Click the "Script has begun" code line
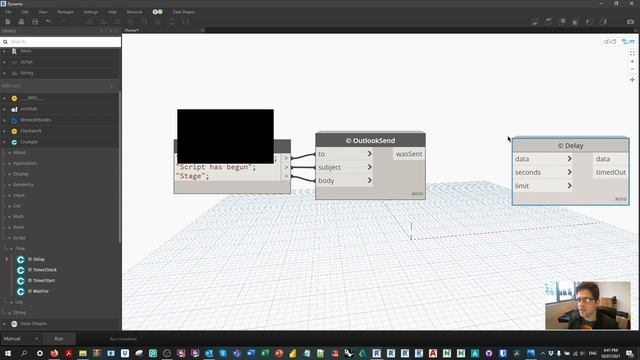 pos(216,167)
